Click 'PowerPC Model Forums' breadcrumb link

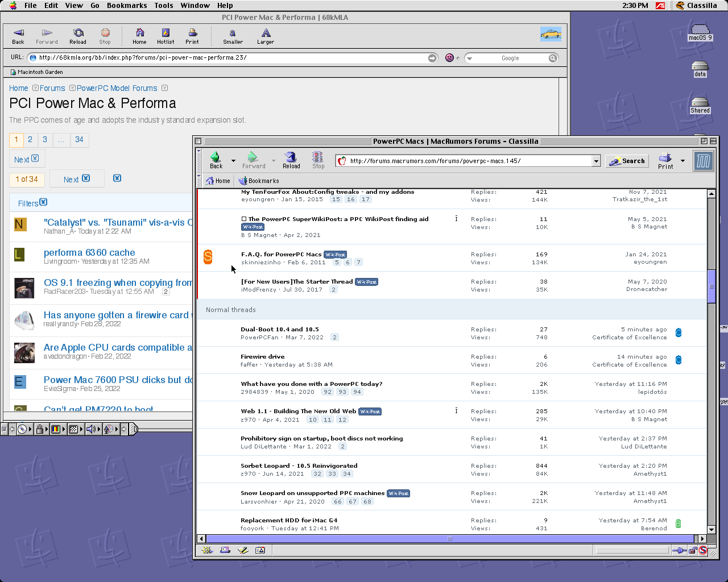(117, 88)
